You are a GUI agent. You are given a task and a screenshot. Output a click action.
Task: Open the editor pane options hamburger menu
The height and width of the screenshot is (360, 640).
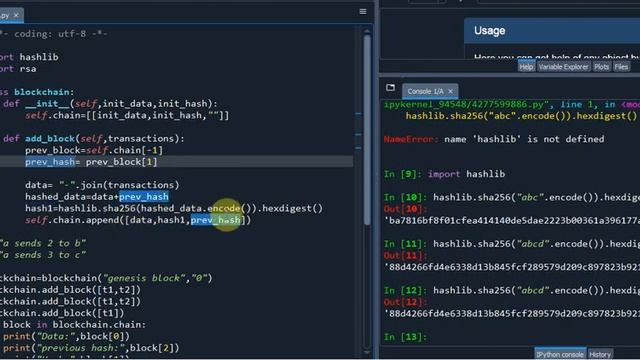pyautogui.click(x=362, y=11)
